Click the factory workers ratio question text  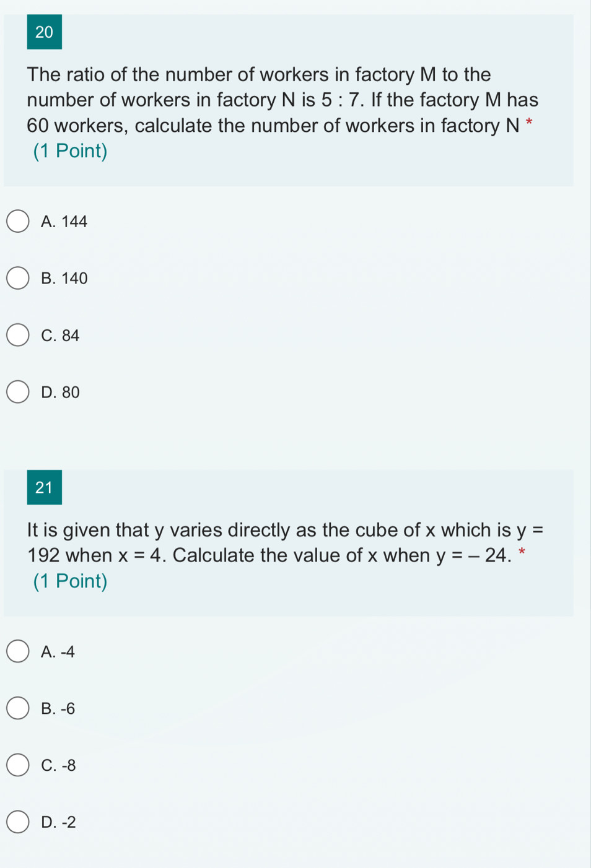pyautogui.click(x=282, y=100)
